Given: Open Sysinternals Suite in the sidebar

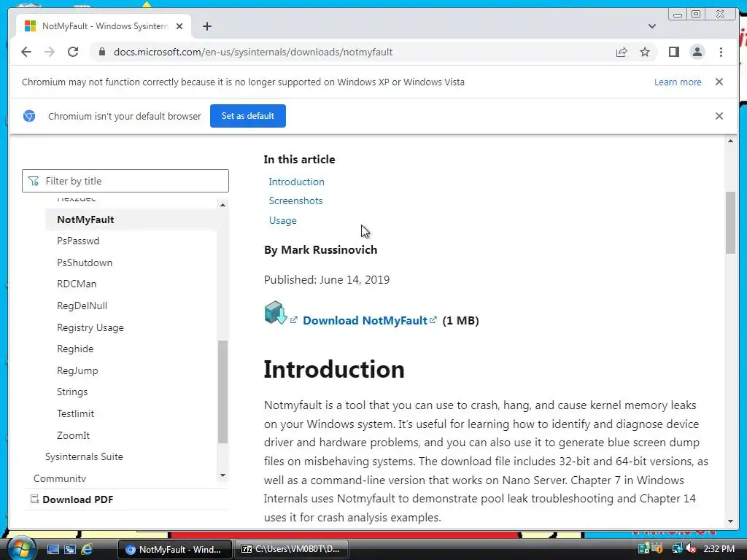Looking at the screenshot, I should [x=84, y=456].
